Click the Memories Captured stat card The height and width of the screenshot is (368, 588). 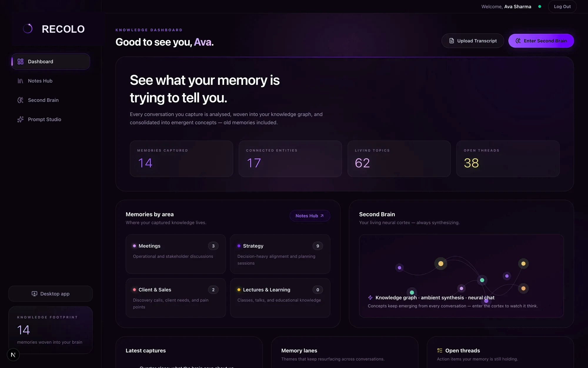click(x=181, y=159)
